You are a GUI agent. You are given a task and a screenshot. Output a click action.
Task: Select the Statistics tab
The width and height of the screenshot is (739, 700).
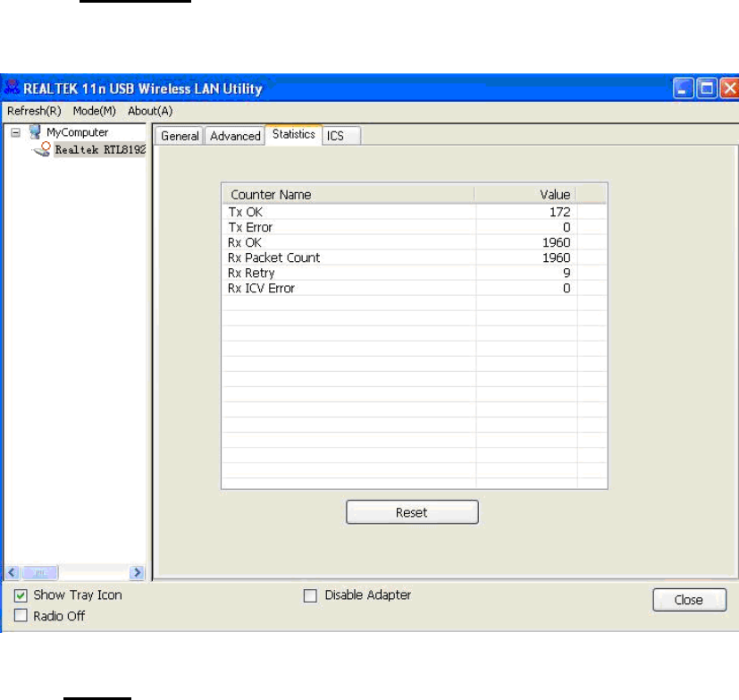pyautogui.click(x=294, y=134)
